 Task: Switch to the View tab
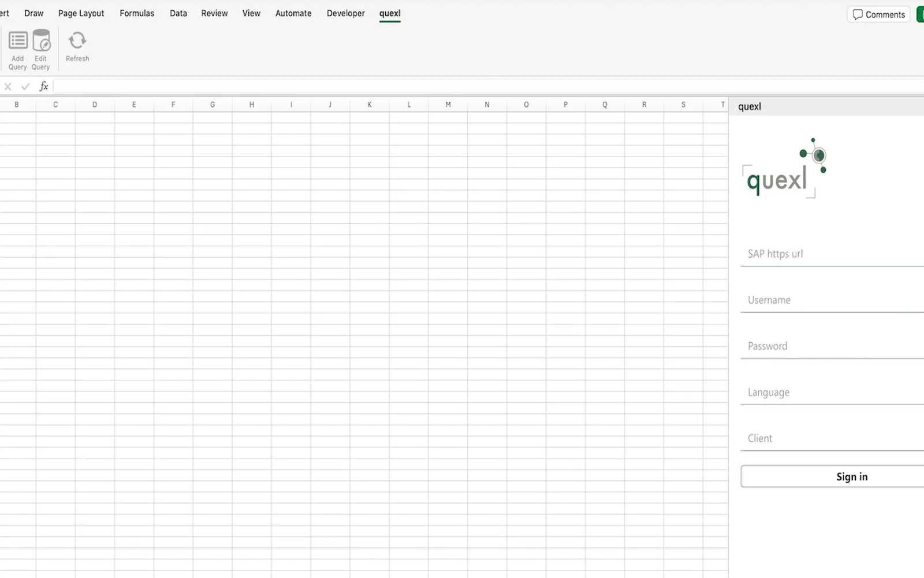(x=251, y=13)
